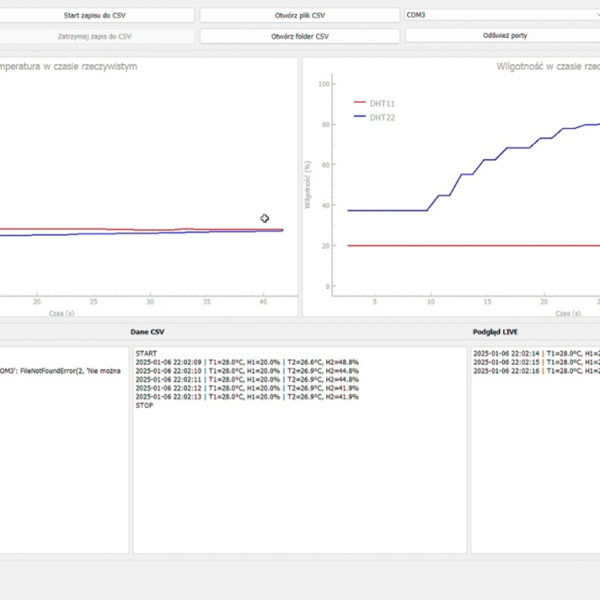Click the STOP line in Dane CSV log
Viewport: 600px width, 600px height.
[x=146, y=406]
